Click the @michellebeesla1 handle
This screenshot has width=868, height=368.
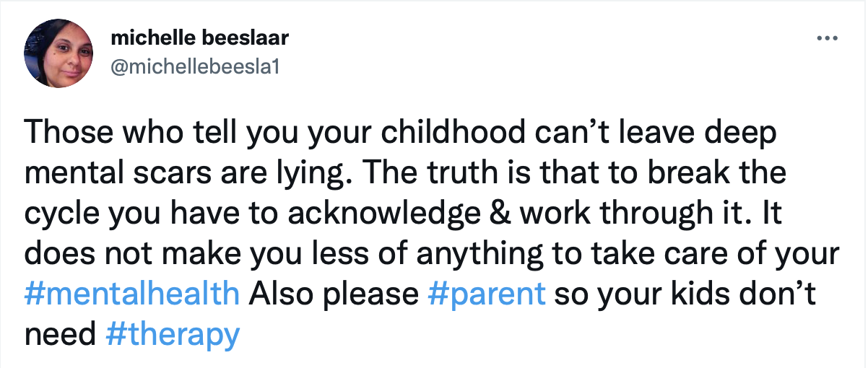point(195,66)
